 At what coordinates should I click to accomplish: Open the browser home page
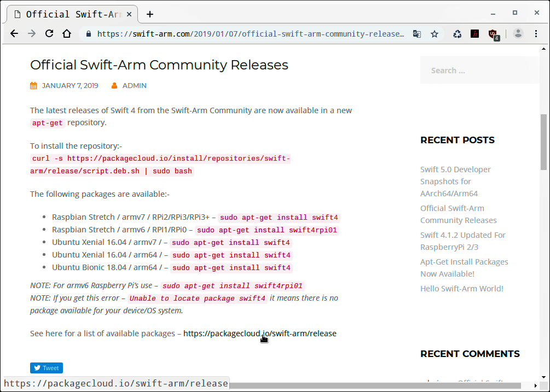pyautogui.click(x=67, y=34)
